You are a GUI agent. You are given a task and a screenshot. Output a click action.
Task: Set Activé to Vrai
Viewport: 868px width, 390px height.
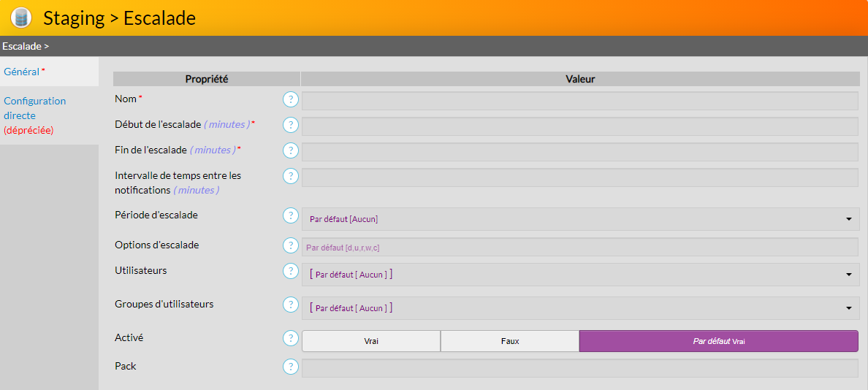(x=371, y=341)
